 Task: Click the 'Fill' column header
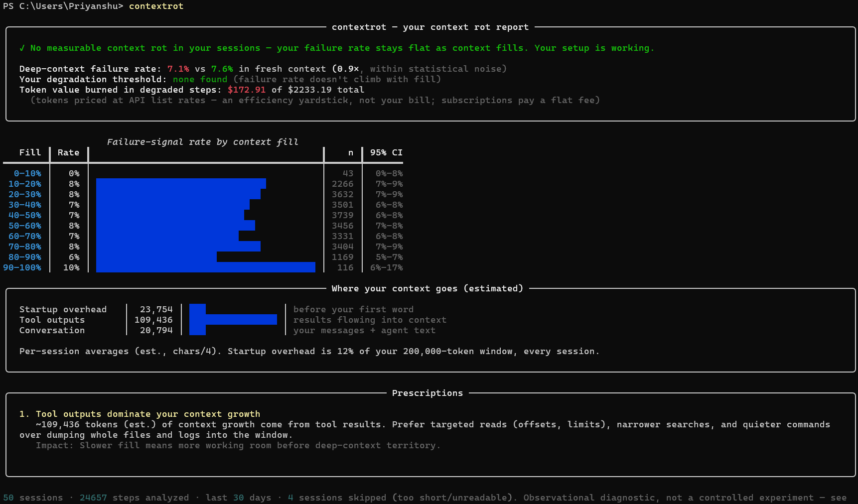click(30, 152)
